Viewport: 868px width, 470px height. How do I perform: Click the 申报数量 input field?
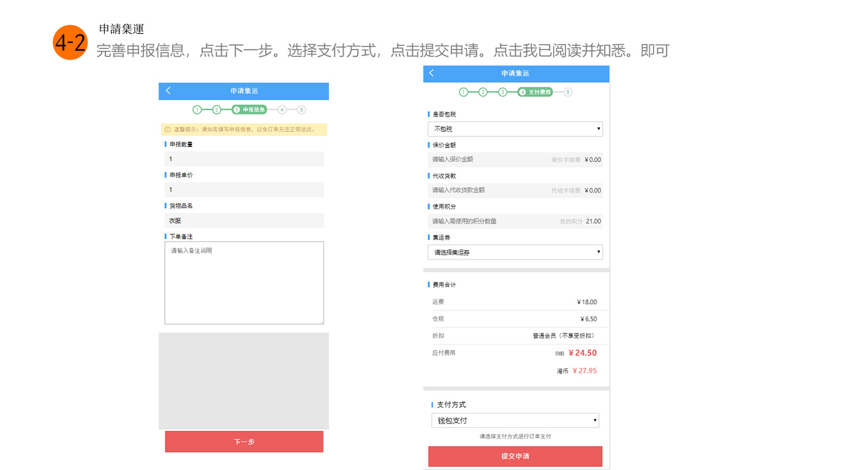pos(244,159)
